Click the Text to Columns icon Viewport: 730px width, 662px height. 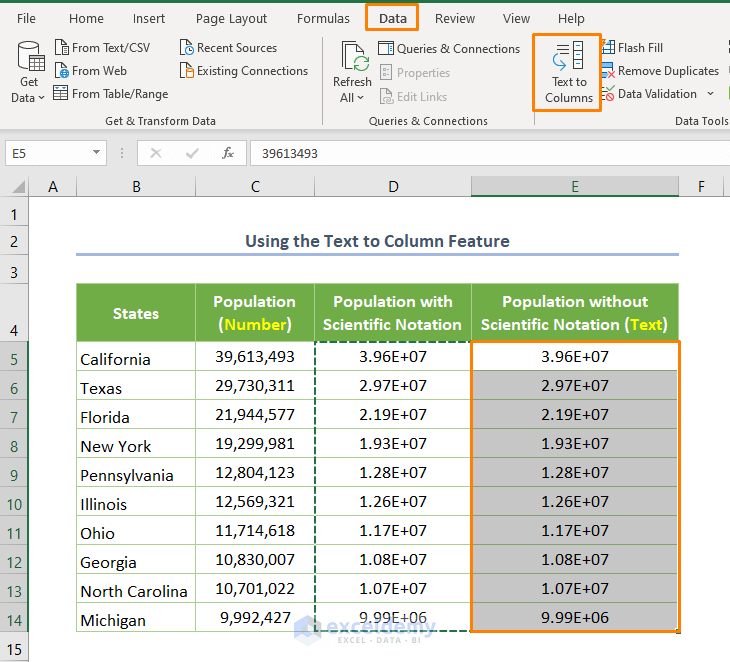coord(568,55)
